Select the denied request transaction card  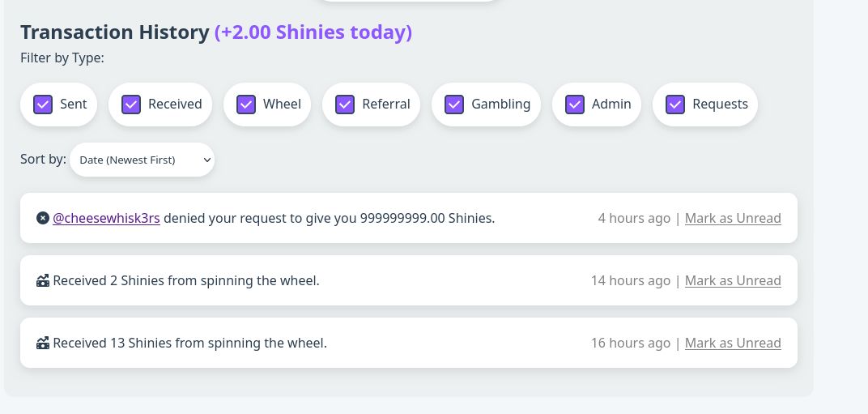409,218
